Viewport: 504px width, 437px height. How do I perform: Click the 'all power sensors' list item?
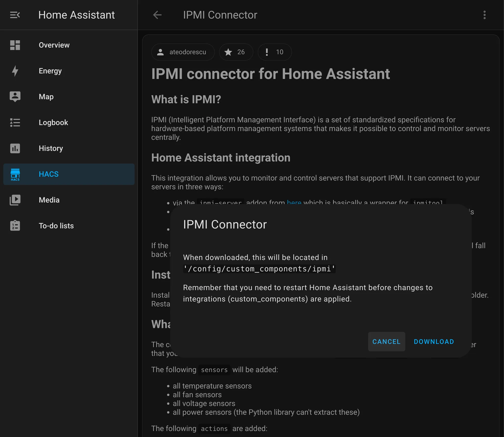[266, 412]
